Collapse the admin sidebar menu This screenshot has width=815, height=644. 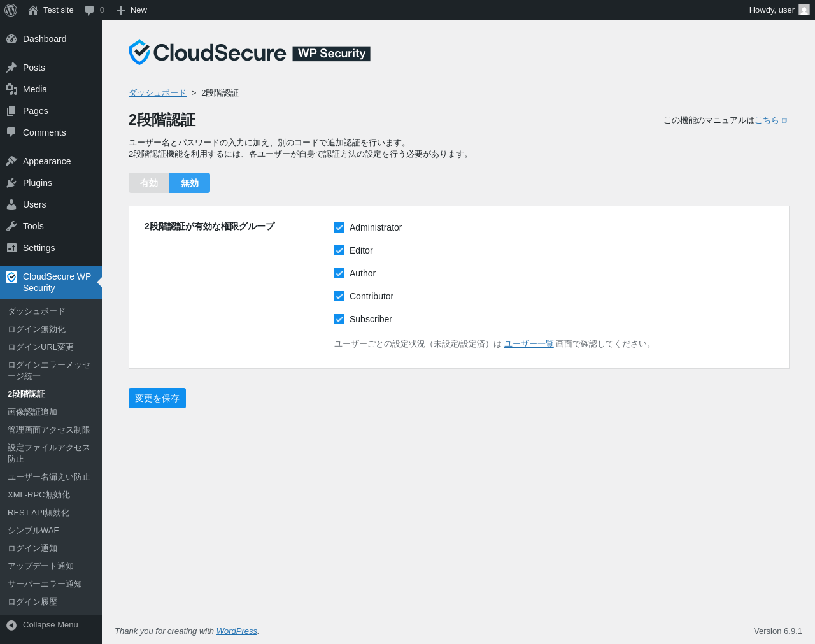pyautogui.click(x=42, y=625)
